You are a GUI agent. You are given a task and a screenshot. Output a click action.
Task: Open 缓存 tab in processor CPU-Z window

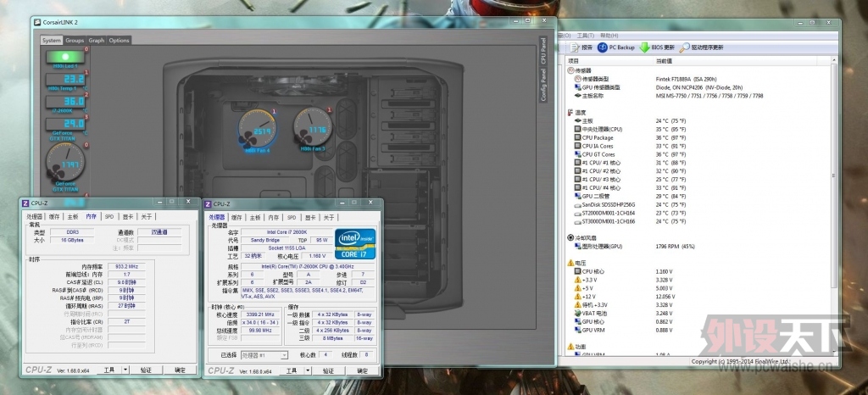coord(236,217)
